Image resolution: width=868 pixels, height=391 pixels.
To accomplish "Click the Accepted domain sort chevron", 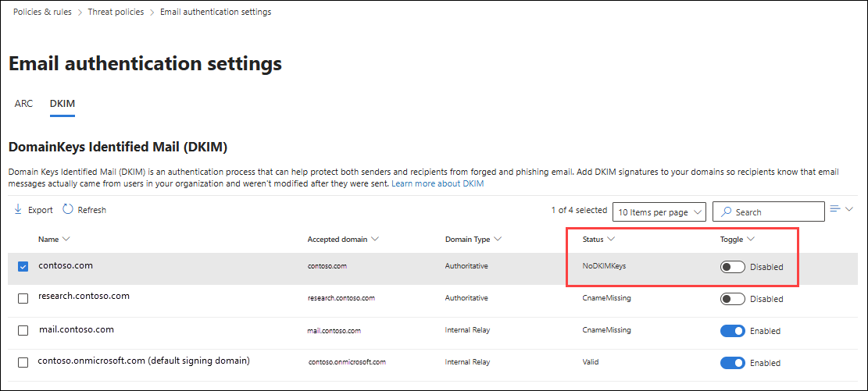I will point(375,239).
